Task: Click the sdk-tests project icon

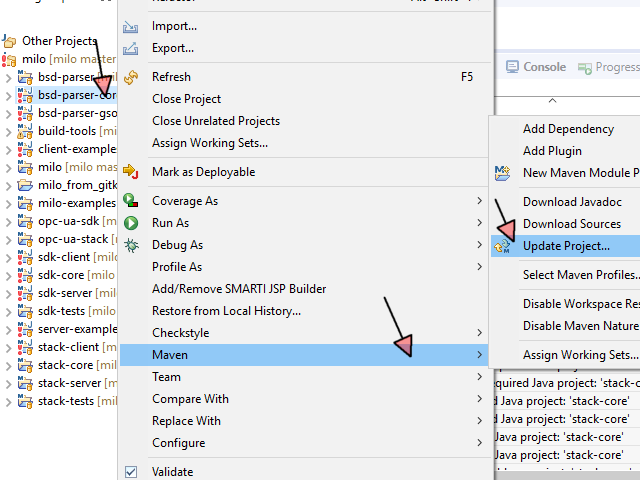Action: (x=25, y=311)
